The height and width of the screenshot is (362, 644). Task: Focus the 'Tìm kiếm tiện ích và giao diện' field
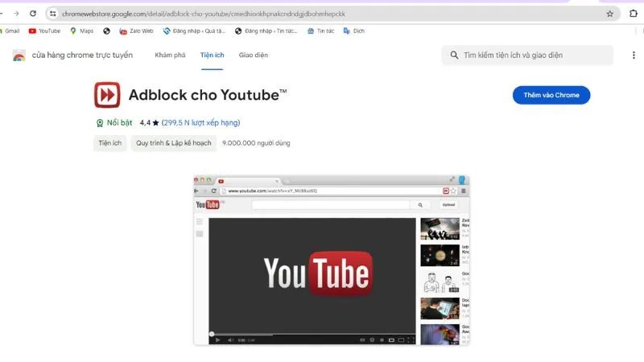tap(527, 55)
